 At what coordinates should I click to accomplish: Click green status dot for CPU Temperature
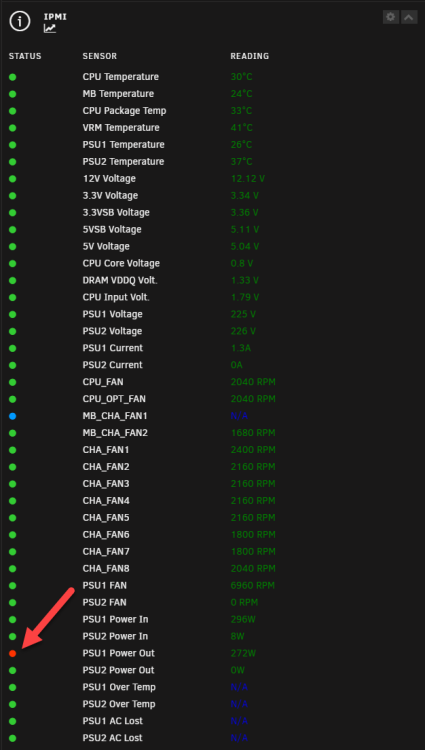[12, 77]
